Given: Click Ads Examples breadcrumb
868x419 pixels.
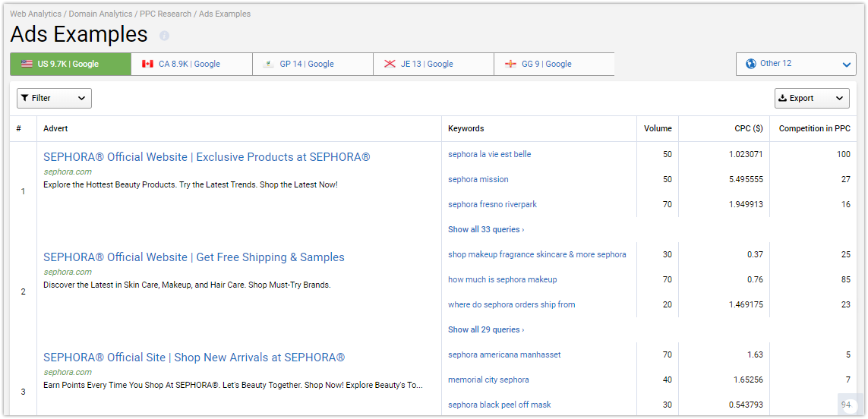Looking at the screenshot, I should pyautogui.click(x=224, y=14).
